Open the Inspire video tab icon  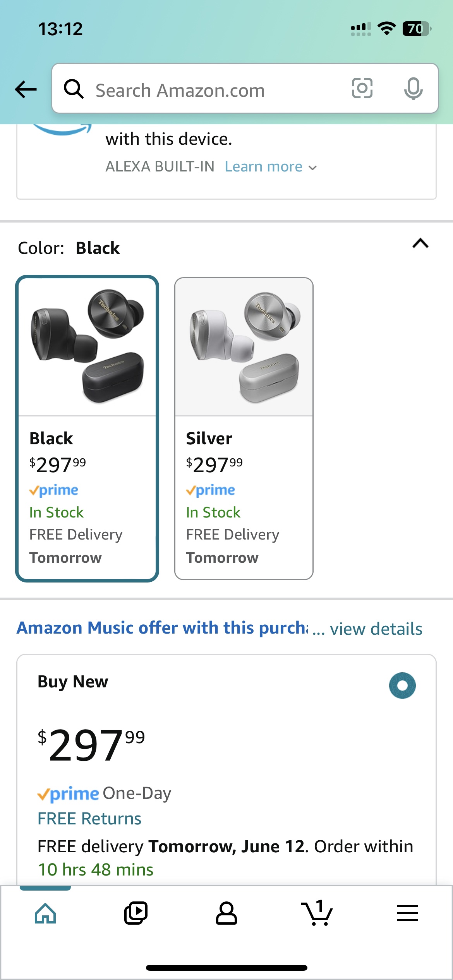[136, 913]
